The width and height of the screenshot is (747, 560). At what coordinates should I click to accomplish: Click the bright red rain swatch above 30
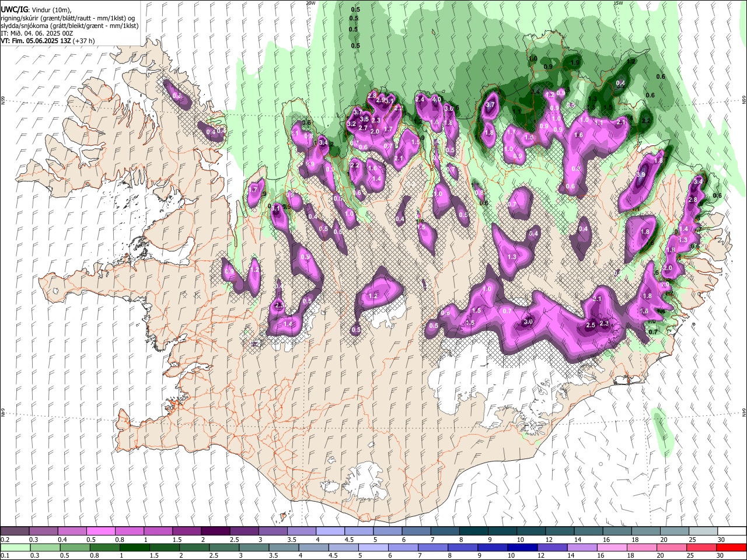(731, 547)
